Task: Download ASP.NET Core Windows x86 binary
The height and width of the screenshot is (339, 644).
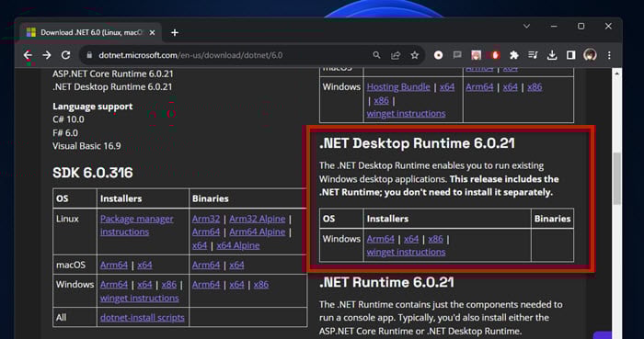Action: tap(535, 87)
